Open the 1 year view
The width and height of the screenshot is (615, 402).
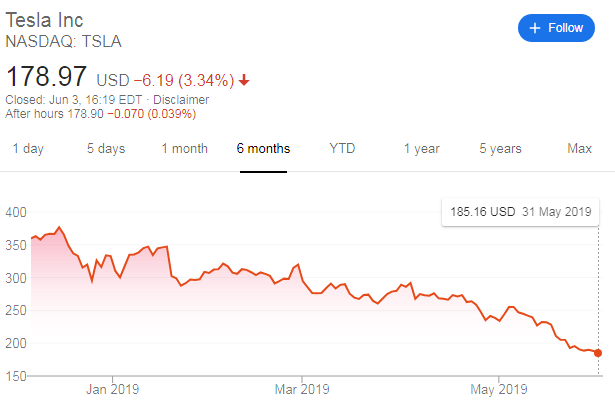(422, 149)
